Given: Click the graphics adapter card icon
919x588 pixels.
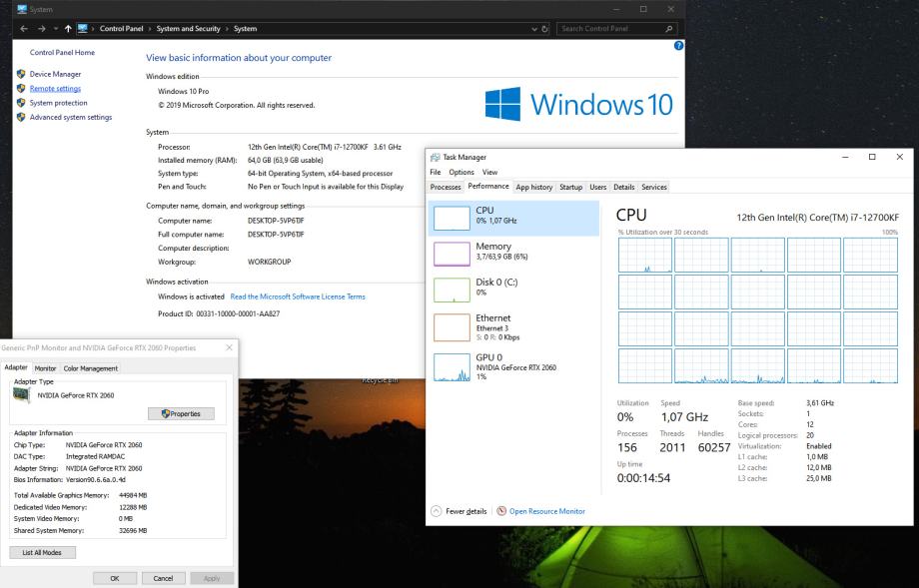Looking at the screenshot, I should click(x=22, y=395).
